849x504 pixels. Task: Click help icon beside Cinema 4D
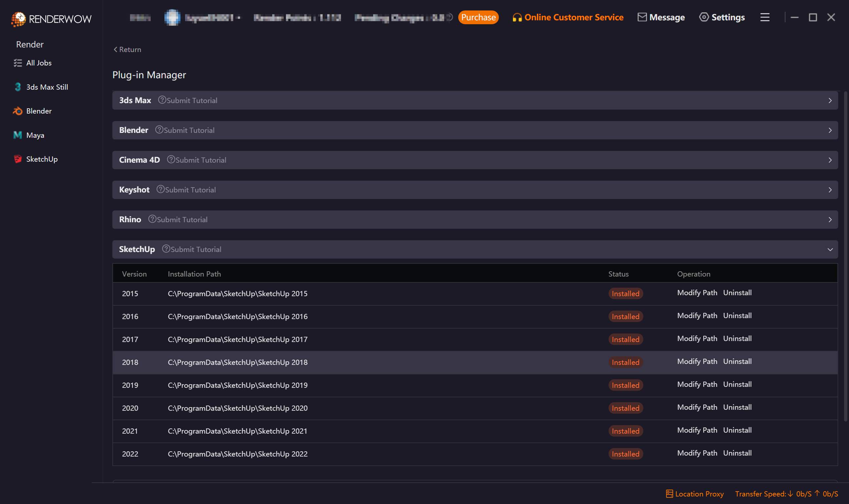(x=171, y=159)
